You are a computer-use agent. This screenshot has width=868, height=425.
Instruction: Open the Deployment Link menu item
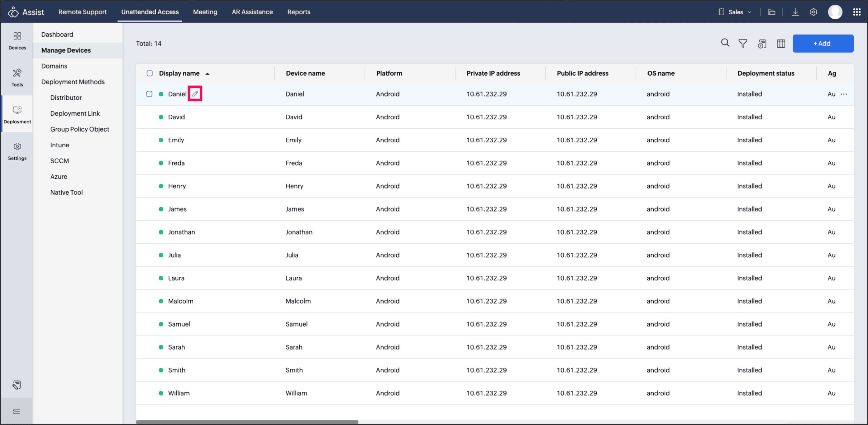point(75,113)
